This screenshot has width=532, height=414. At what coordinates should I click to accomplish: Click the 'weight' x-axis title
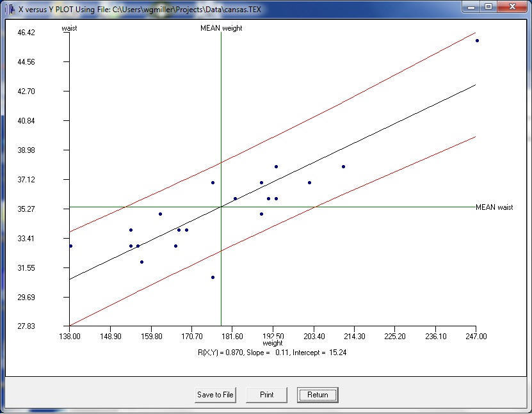[273, 343]
